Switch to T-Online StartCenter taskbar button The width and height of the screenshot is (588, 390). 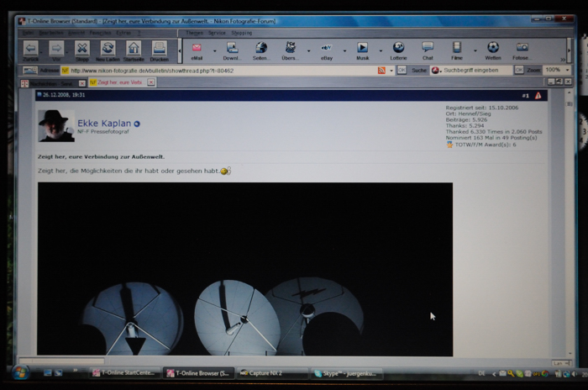(124, 372)
